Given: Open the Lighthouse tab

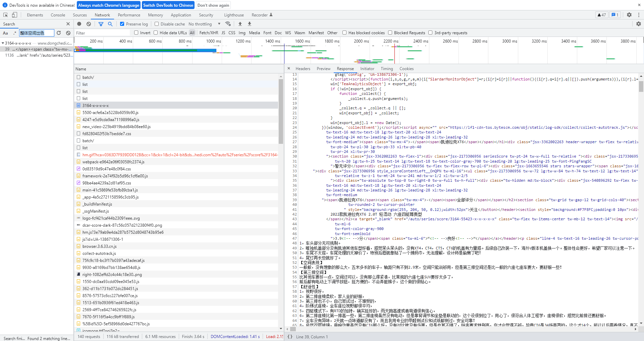Looking at the screenshot, I should point(234,15).
